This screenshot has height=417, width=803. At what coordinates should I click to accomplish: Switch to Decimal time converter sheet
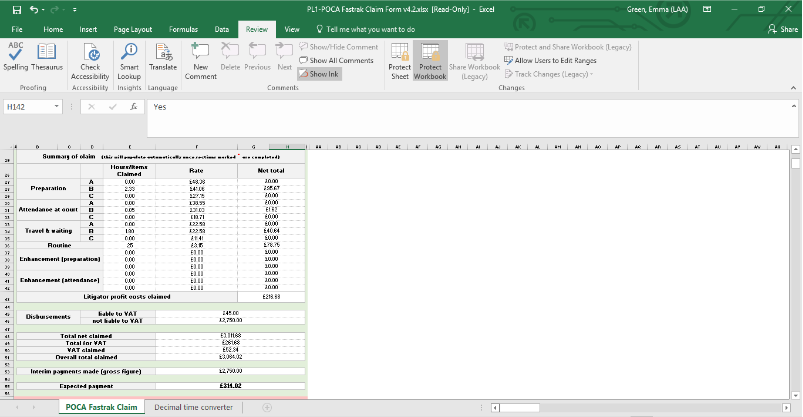193,407
